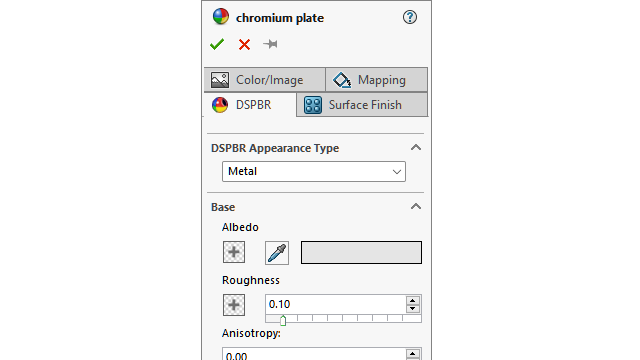Open help via the question mark icon
The width and height of the screenshot is (640, 360).
(410, 17)
